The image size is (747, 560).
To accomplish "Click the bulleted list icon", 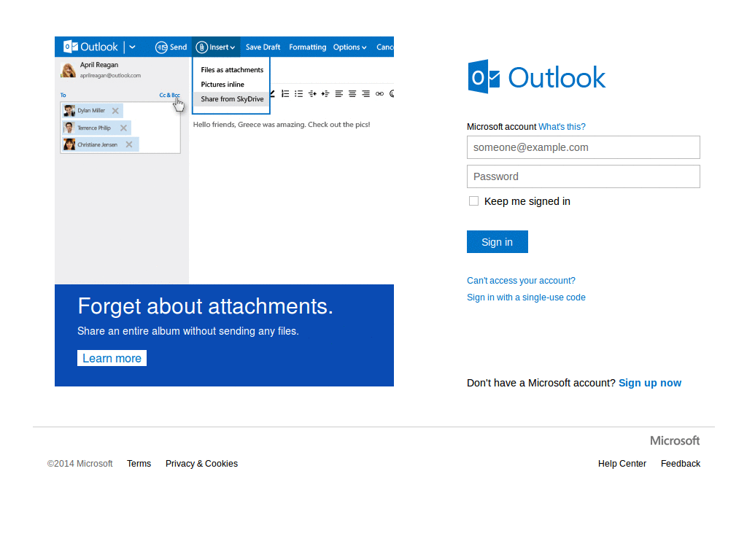I will click(x=298, y=94).
